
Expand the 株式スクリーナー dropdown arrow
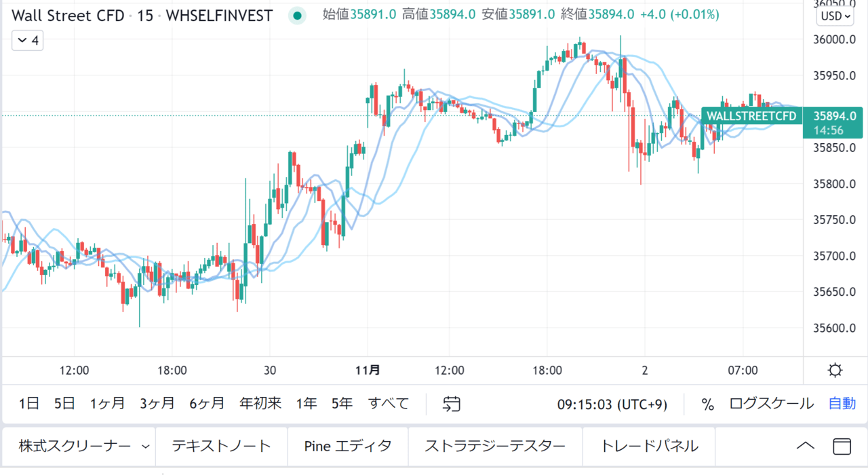point(146,446)
